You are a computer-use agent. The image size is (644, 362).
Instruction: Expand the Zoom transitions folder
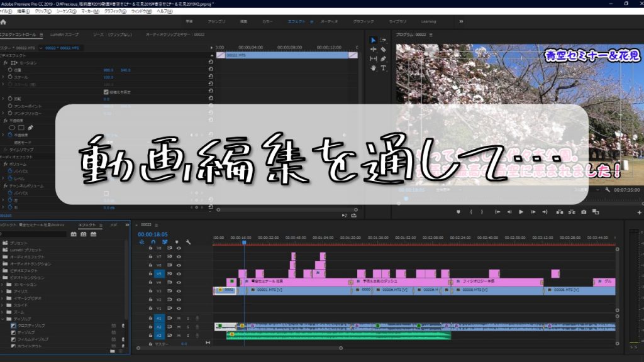point(3,312)
